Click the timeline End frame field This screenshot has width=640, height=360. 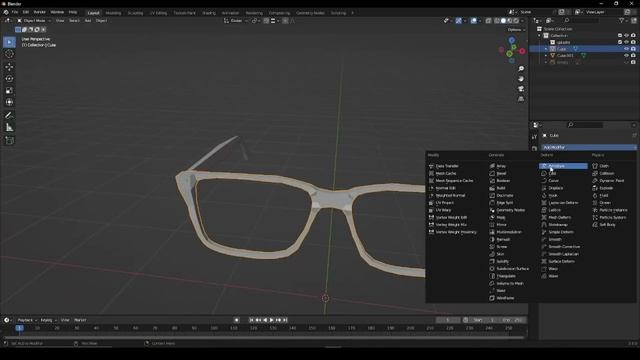point(513,320)
